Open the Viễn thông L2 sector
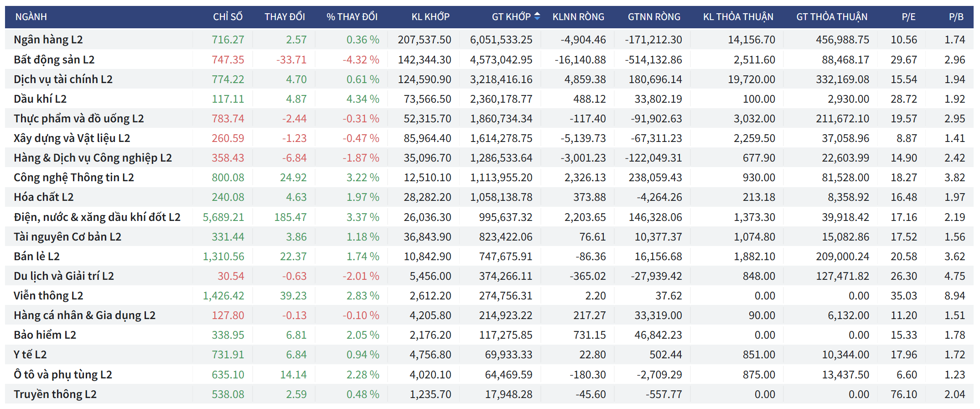 tap(48, 296)
